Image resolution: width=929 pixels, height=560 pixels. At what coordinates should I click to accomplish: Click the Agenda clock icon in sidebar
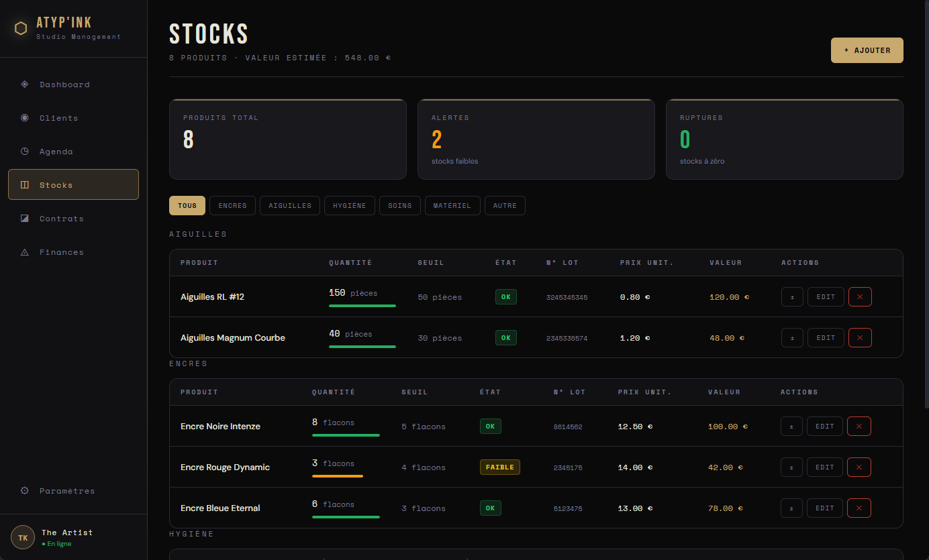25,152
